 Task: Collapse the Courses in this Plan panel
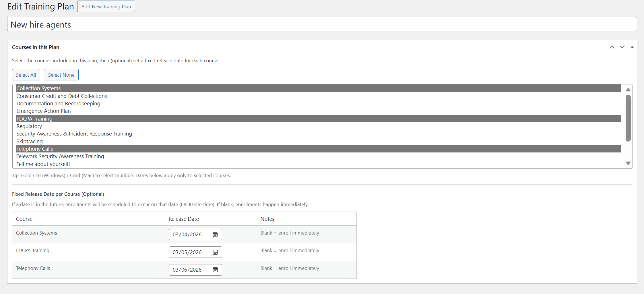pyautogui.click(x=632, y=47)
